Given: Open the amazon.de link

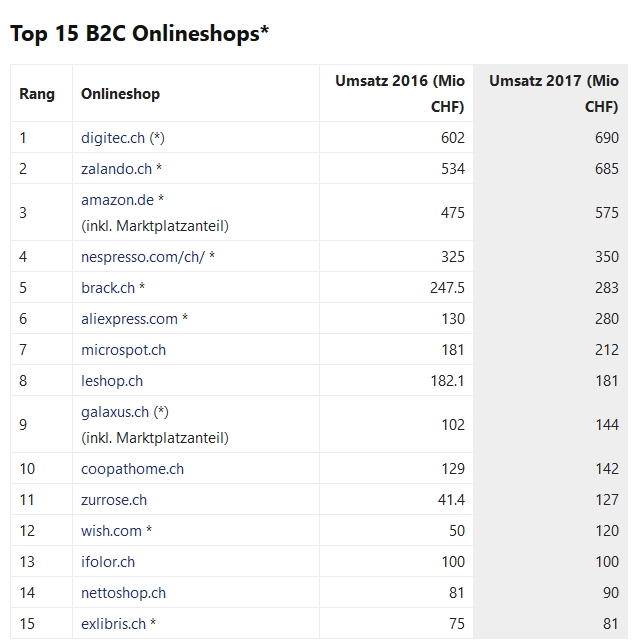Looking at the screenshot, I should pyautogui.click(x=118, y=200).
